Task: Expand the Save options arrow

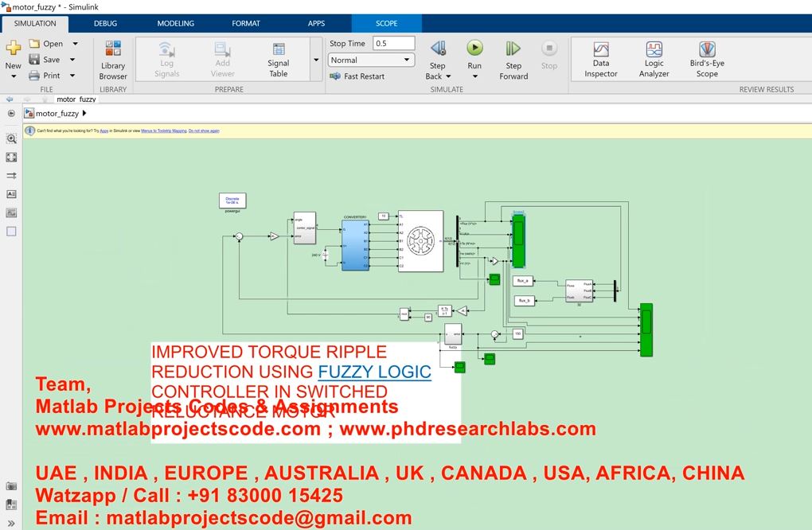Action: (72, 60)
